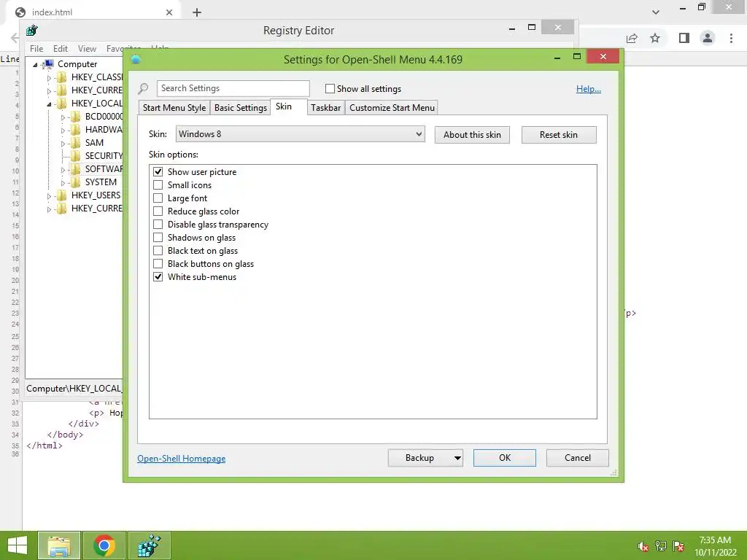Check Black buttons on glass
Viewport: 747px width, 560px height.
[158, 263]
